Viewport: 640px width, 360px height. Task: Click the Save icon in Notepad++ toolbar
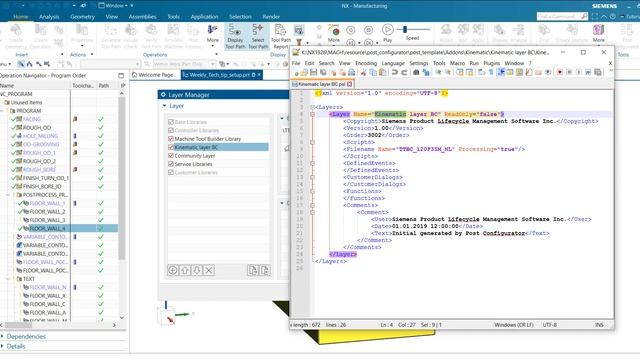(x=313, y=73)
